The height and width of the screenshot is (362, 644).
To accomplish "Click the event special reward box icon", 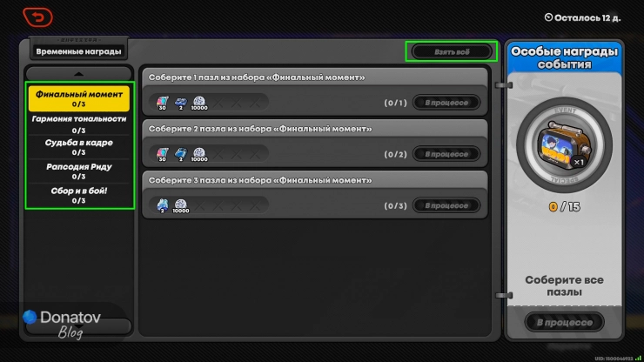I will tap(564, 145).
